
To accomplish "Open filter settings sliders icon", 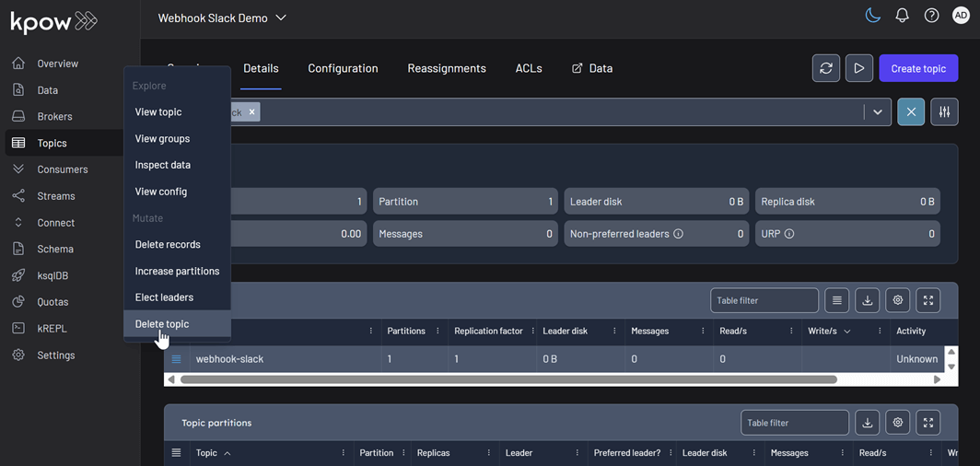I will pos(944,112).
